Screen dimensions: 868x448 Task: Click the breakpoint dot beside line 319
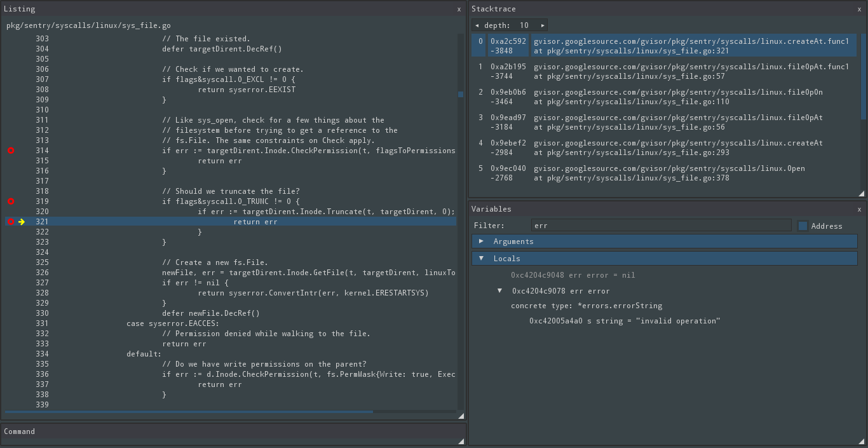tap(10, 201)
